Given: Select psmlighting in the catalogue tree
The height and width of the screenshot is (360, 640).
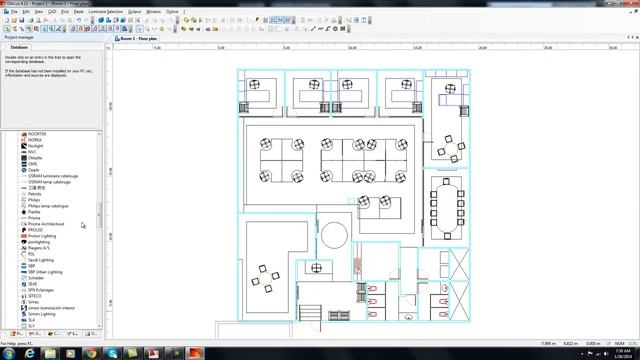Looking at the screenshot, I should (x=39, y=242).
